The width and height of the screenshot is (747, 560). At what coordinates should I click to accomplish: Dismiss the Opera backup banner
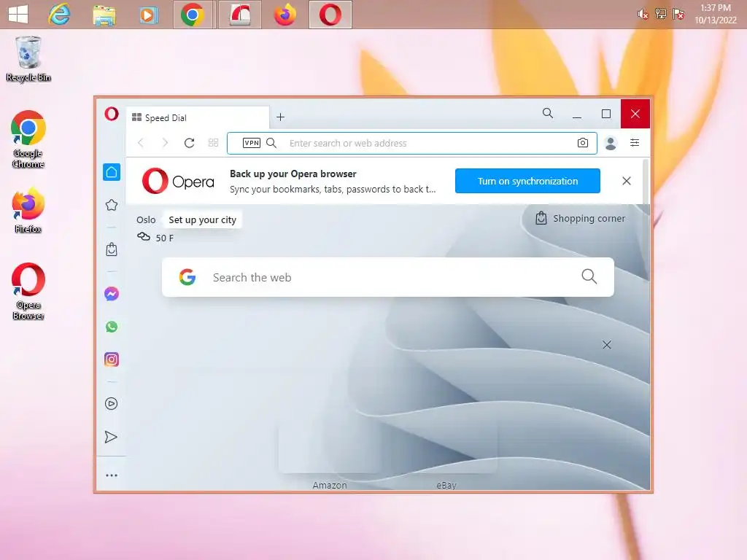[627, 181]
